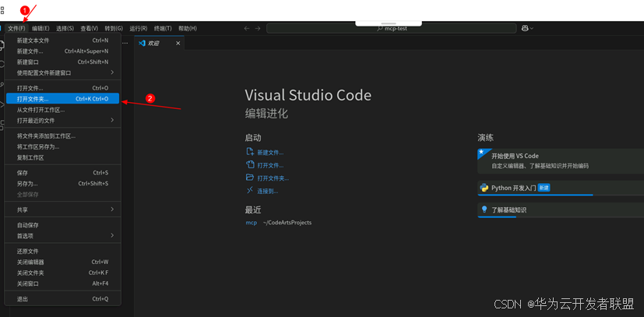This screenshot has width=644, height=317.
Task: Choose 关闭文件夹 menu entry
Action: tap(62, 273)
